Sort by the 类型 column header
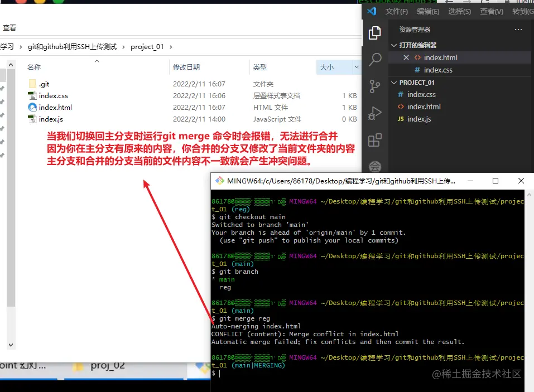Image resolution: width=534 pixels, height=392 pixels. pos(260,67)
